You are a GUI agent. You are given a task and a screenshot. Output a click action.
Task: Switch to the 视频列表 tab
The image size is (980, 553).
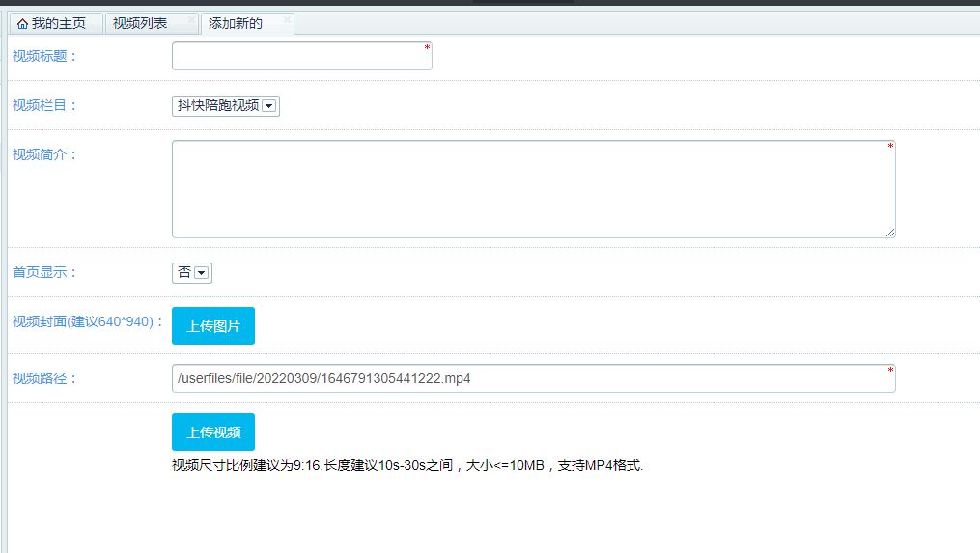140,24
